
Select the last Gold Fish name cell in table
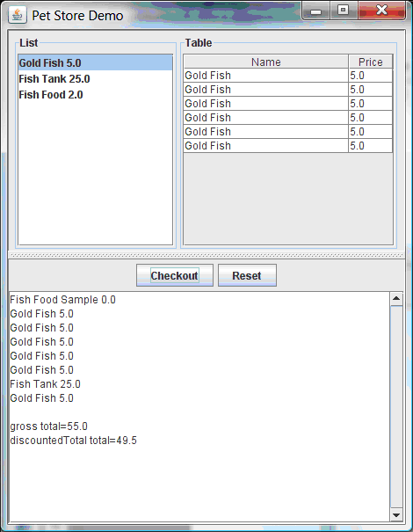[266, 146]
